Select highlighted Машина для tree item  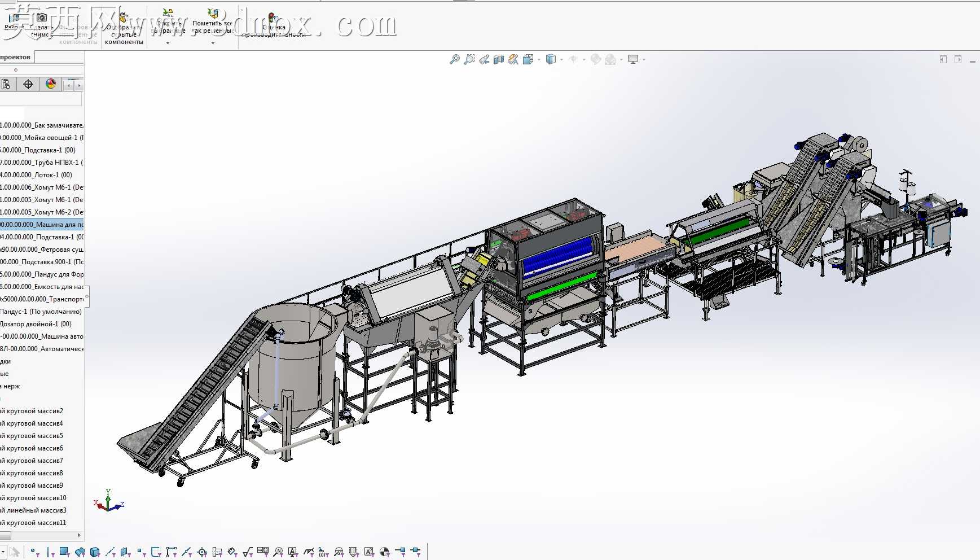coord(42,225)
